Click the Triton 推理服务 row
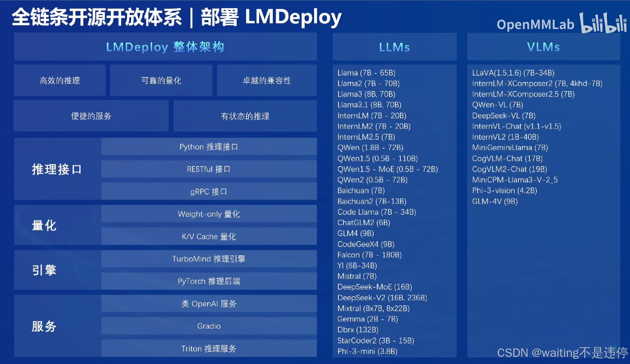Screen dimensions: 630x364 click(209, 349)
